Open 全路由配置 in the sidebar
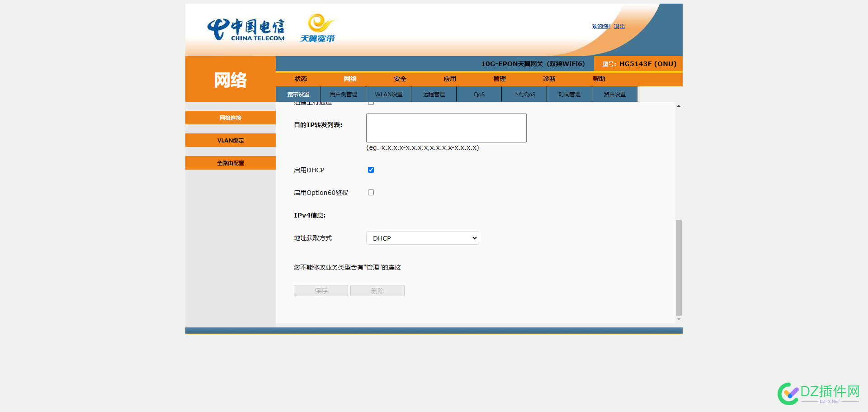868x412 pixels. 231,163
